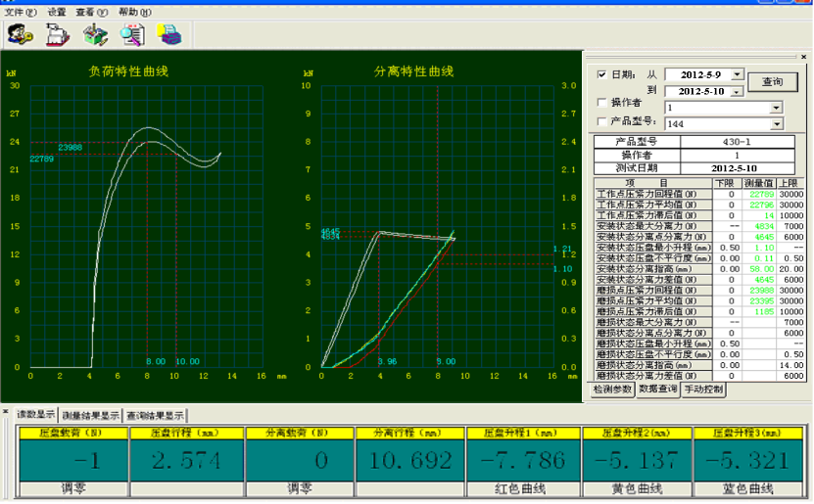Screen dimensions: 814x504
Task: Click the printer toolbar icon
Action: [x=170, y=35]
